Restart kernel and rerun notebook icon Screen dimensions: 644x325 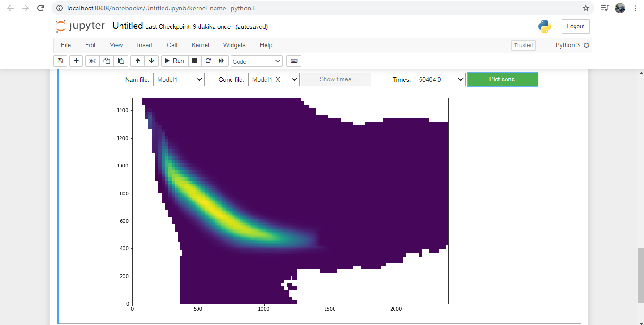[x=221, y=61]
